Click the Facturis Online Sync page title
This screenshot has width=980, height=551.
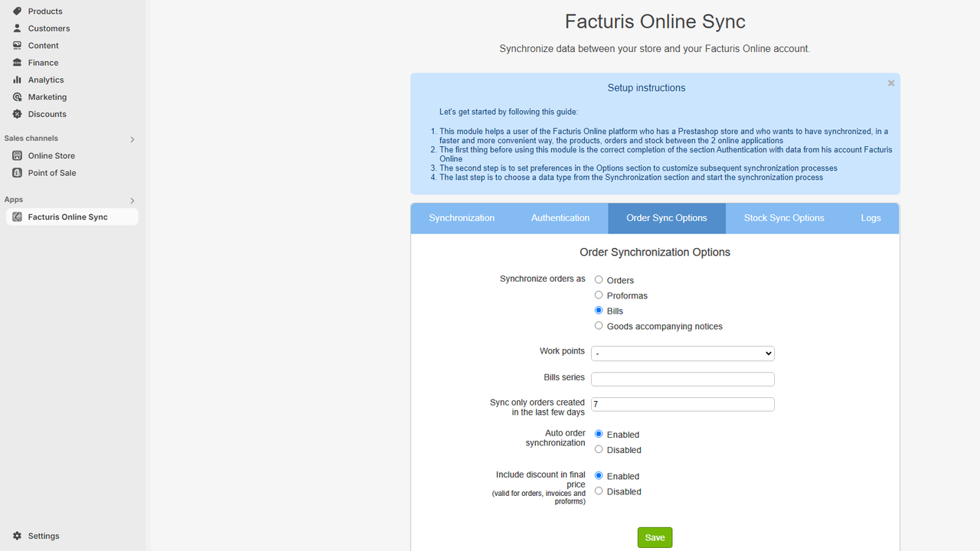click(655, 21)
